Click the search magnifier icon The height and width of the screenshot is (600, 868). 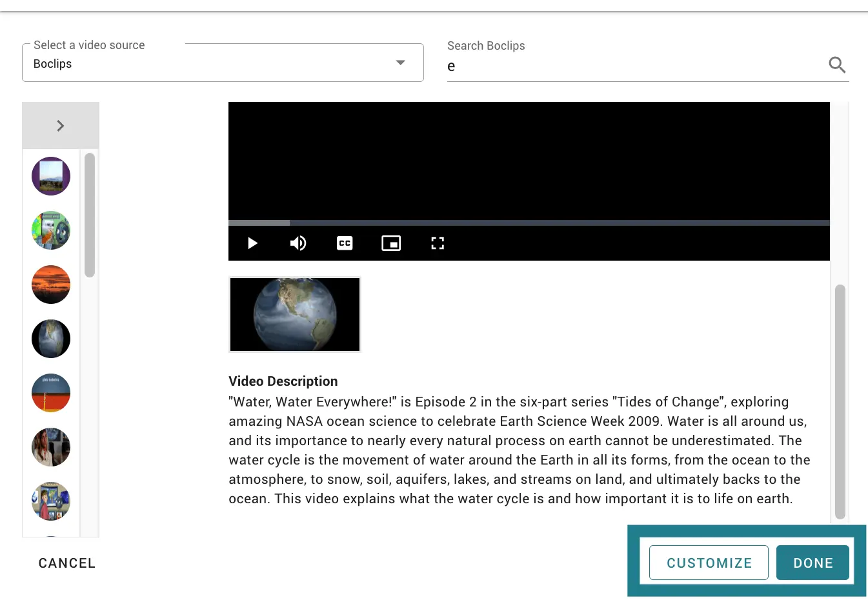[x=837, y=65]
